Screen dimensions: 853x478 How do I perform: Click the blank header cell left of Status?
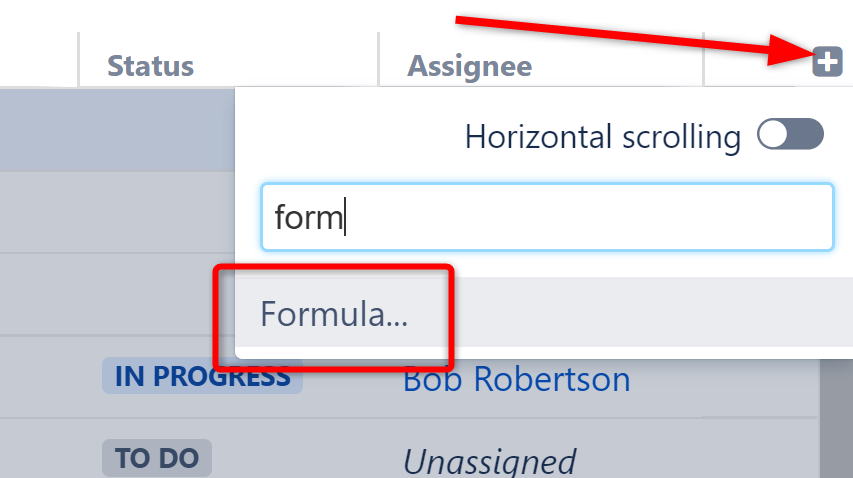pyautogui.click(x=38, y=62)
